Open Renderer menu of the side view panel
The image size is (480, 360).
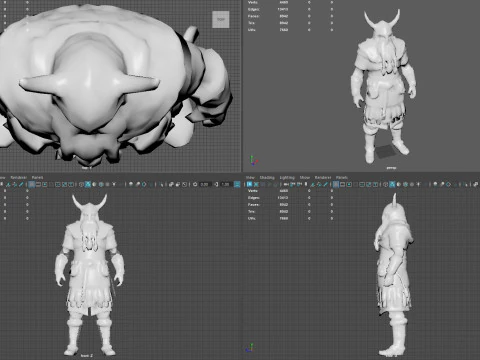(323, 177)
